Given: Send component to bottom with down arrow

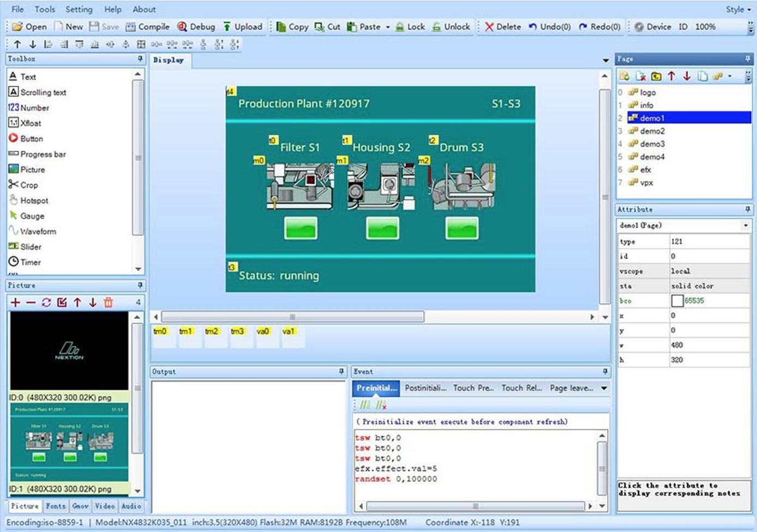Looking at the screenshot, I should [33, 45].
